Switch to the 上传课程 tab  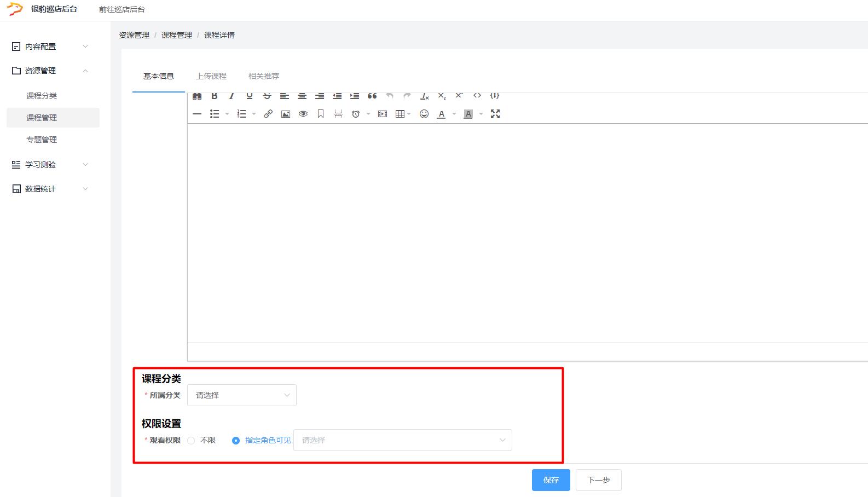coord(211,76)
